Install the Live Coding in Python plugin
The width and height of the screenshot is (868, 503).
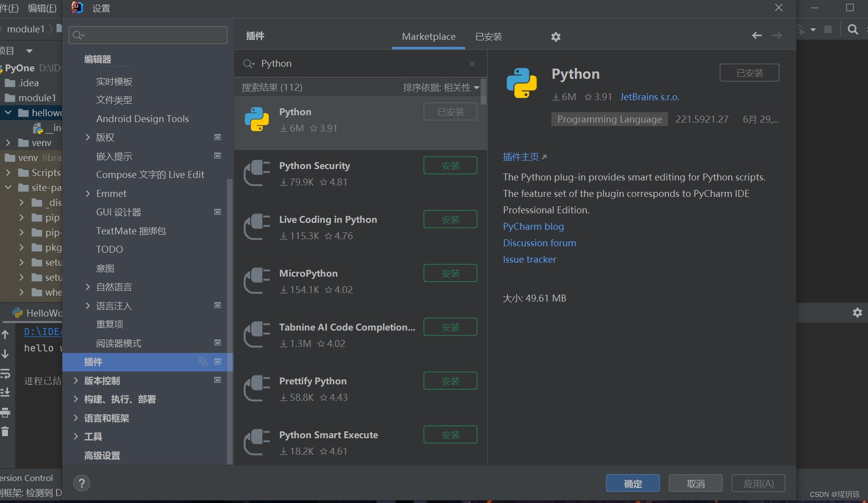point(450,219)
